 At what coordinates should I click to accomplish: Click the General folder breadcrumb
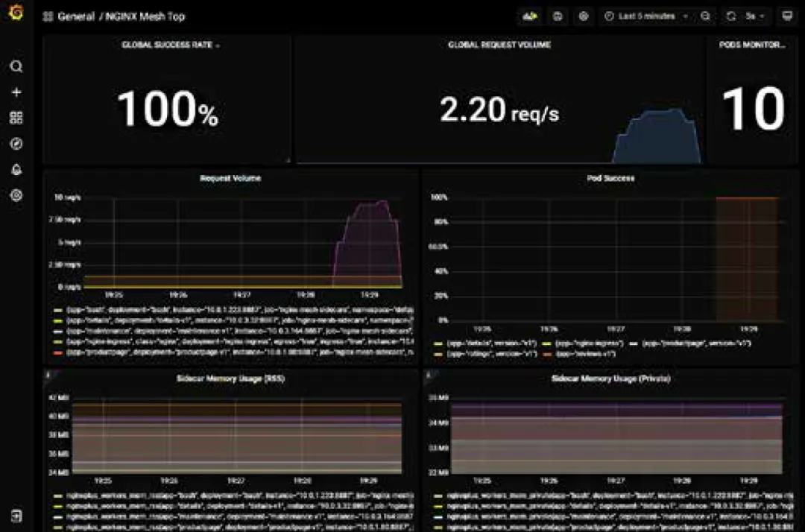click(75, 16)
